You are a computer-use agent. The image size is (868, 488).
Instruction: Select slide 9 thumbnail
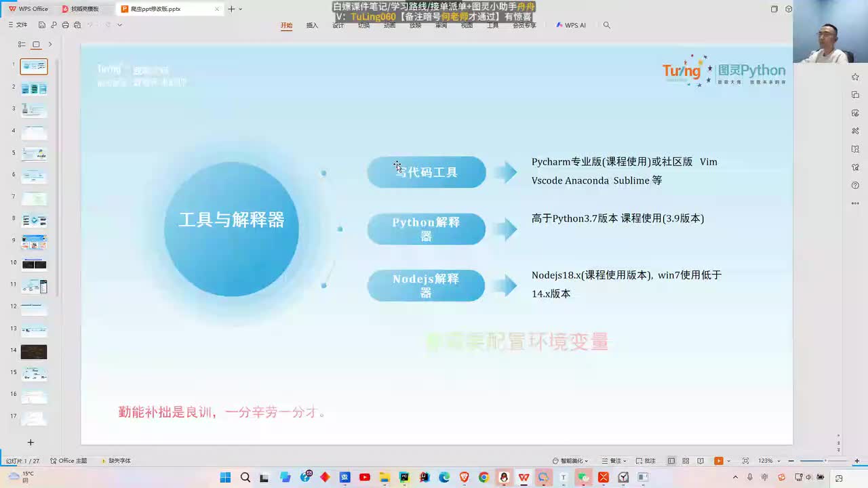[x=34, y=242]
